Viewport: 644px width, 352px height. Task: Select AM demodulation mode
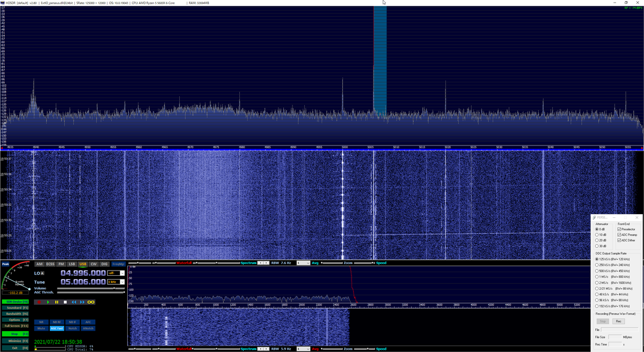pyautogui.click(x=39, y=264)
